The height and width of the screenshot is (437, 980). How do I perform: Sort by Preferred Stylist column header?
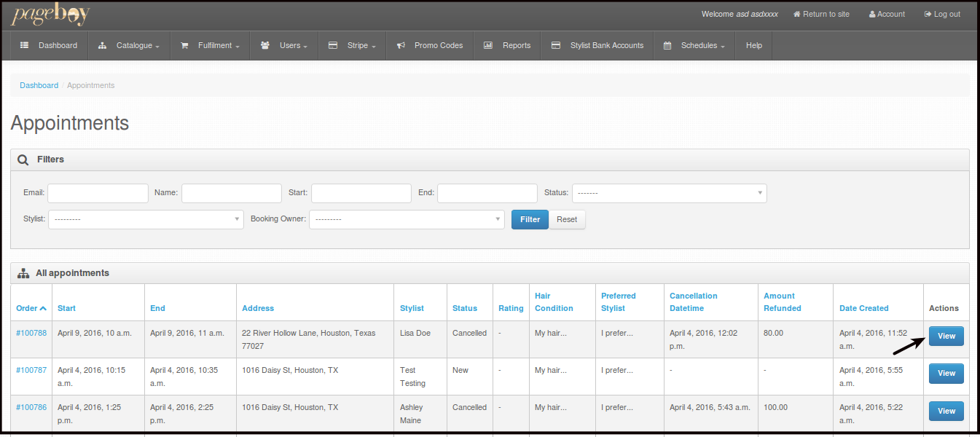click(619, 302)
